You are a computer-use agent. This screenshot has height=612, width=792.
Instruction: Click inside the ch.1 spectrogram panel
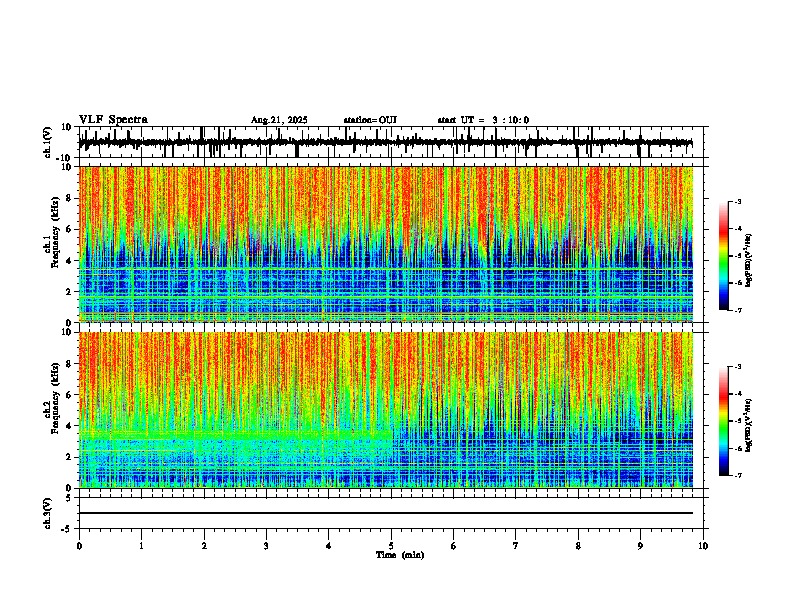[x=386, y=244]
